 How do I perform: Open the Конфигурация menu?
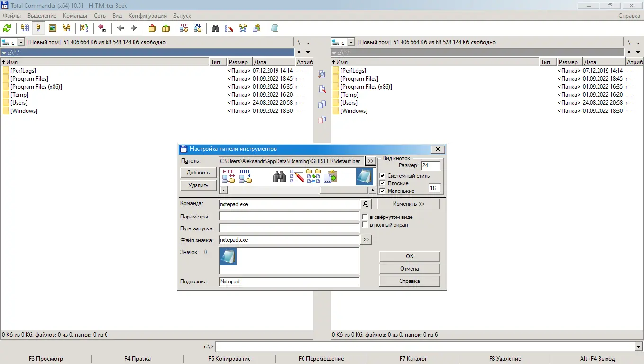coord(148,16)
